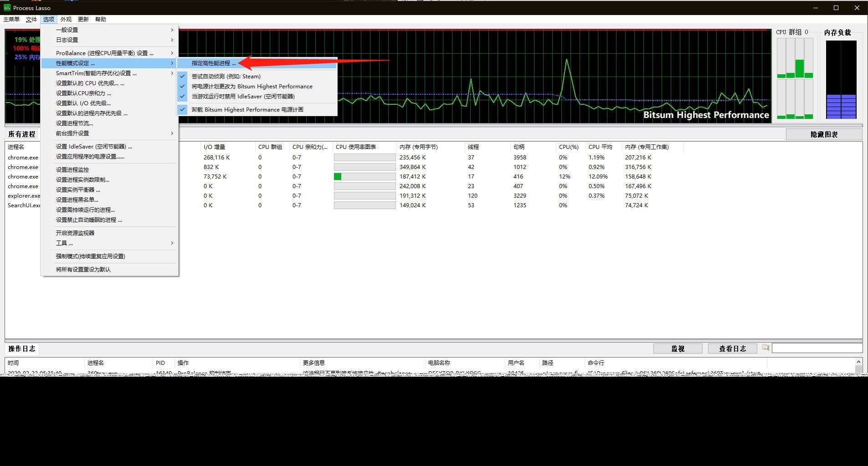868x466 pixels.
Task: Sort by the I/O 增量 column header
Action: click(228, 147)
